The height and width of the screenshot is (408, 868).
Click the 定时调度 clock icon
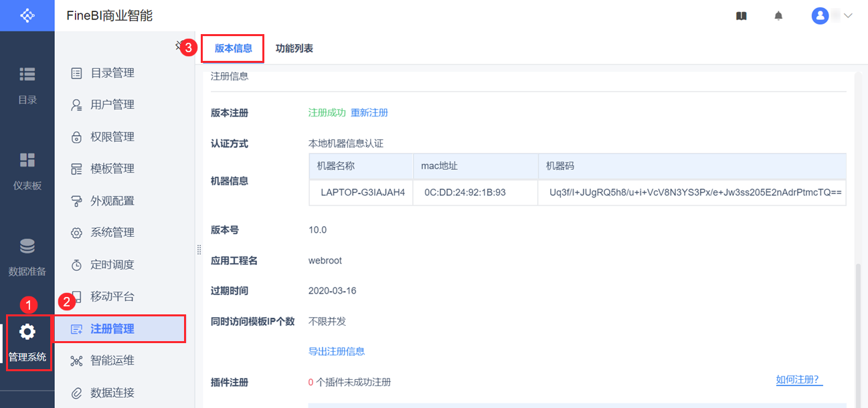77,265
